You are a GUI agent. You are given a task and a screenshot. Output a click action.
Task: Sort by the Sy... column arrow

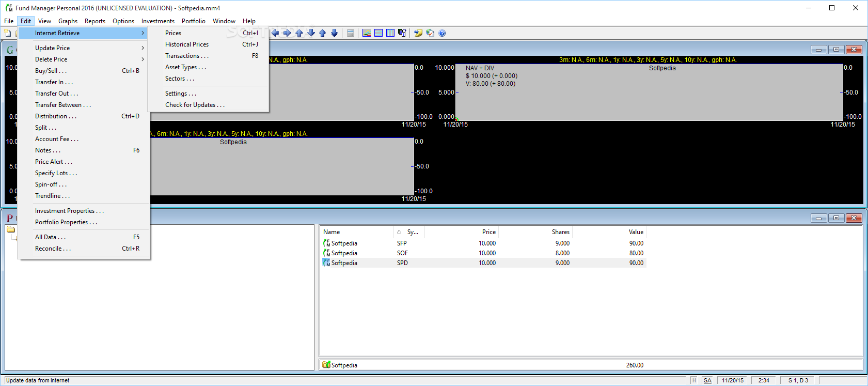click(399, 232)
